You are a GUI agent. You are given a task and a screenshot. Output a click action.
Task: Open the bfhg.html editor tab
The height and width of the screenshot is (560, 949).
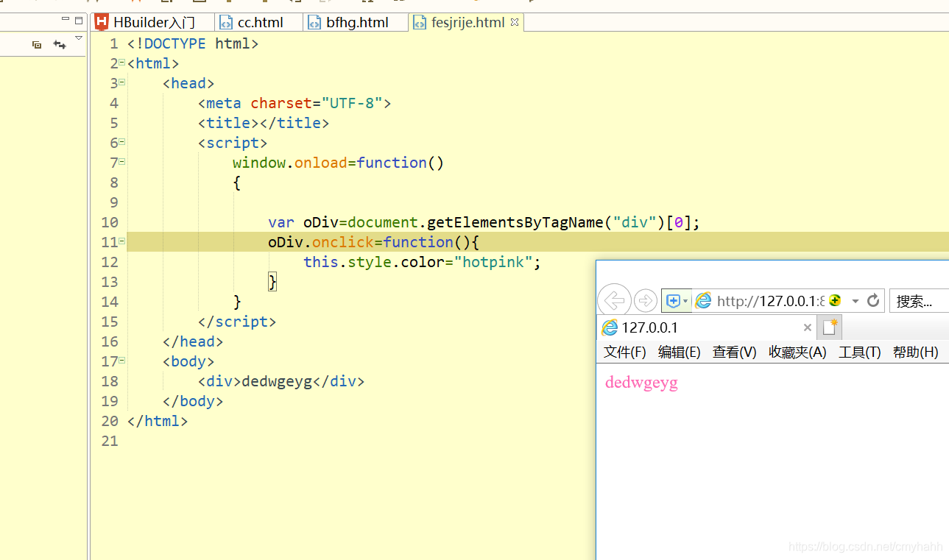(x=356, y=22)
